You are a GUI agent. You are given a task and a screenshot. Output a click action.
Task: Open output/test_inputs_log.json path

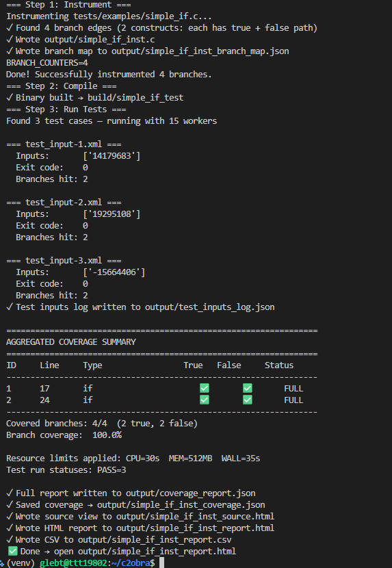coord(210,307)
